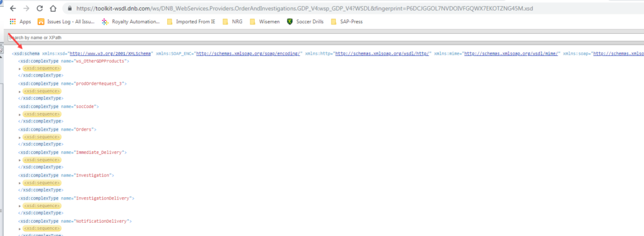Open Issues Log bookmark

coord(66,22)
